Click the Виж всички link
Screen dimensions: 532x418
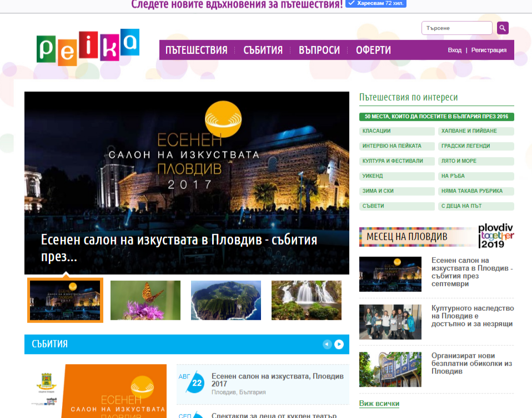point(379,404)
